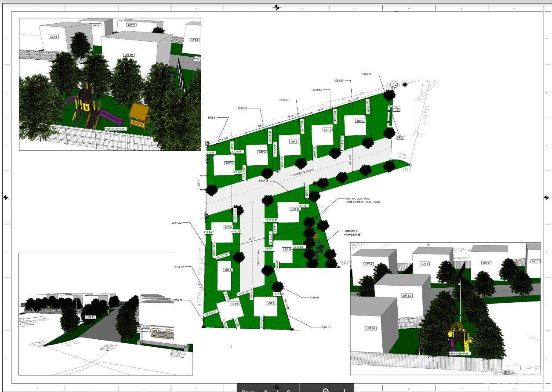Click the 2033.56 area callout

338,80
